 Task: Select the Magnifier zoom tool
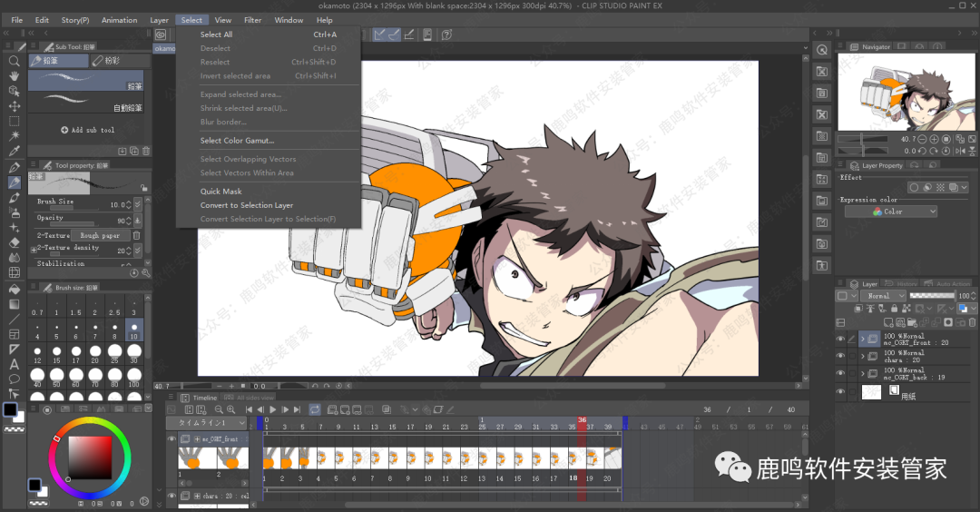tap(14, 61)
